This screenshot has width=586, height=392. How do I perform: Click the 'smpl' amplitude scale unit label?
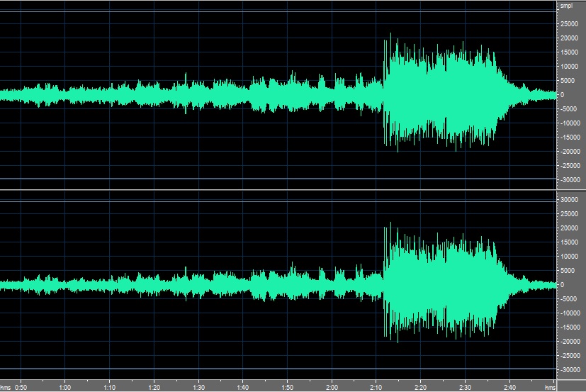point(566,6)
